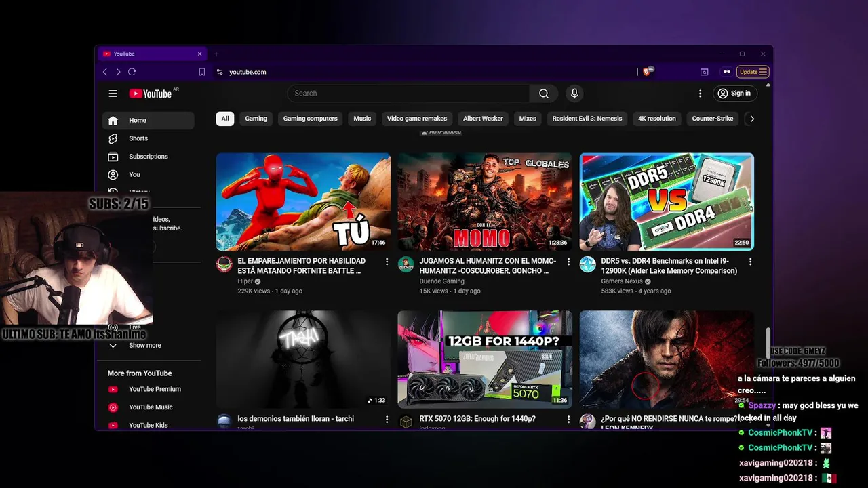
Task: Open browser menu next to Update
Action: 763,72
